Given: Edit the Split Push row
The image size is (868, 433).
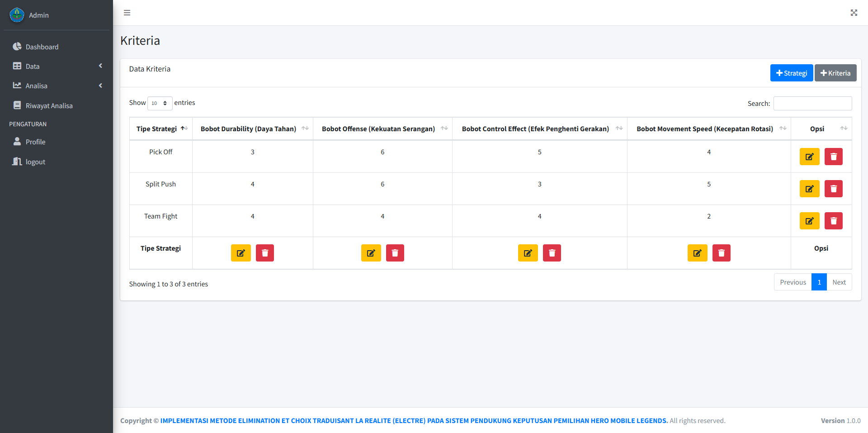Looking at the screenshot, I should (x=809, y=189).
